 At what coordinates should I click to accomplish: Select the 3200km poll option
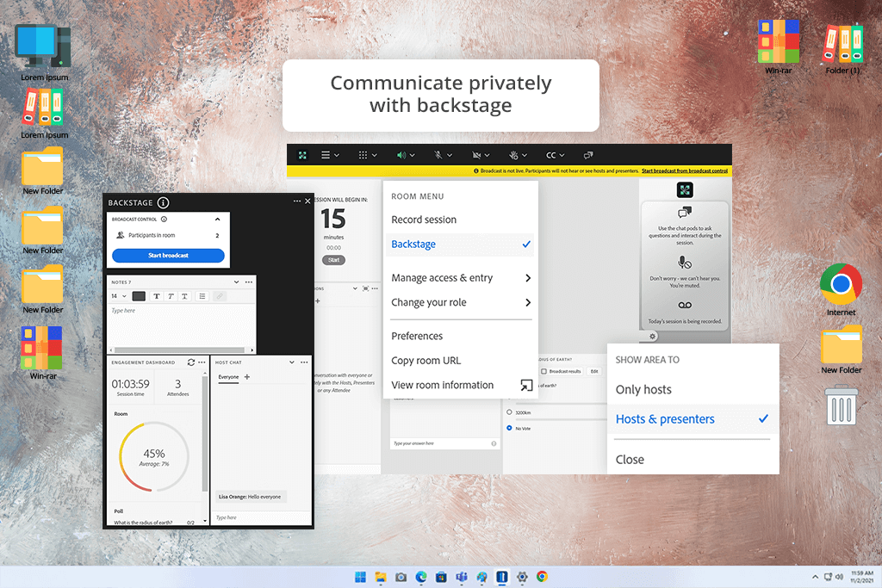(x=509, y=412)
